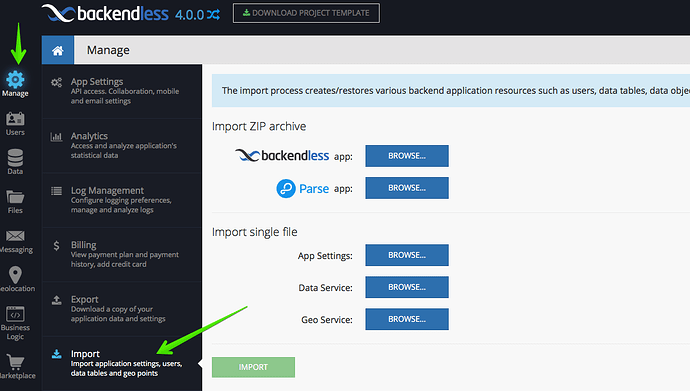The image size is (690, 391).
Task: Click the Manage breadcrumb title
Action: coord(108,50)
